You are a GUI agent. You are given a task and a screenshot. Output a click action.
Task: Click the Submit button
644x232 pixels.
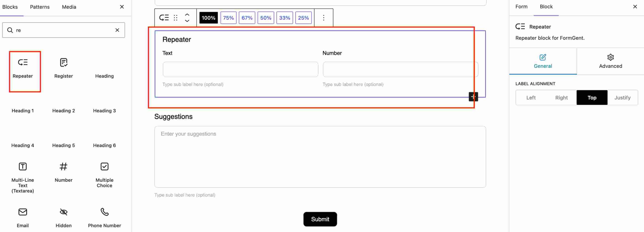pyautogui.click(x=320, y=219)
